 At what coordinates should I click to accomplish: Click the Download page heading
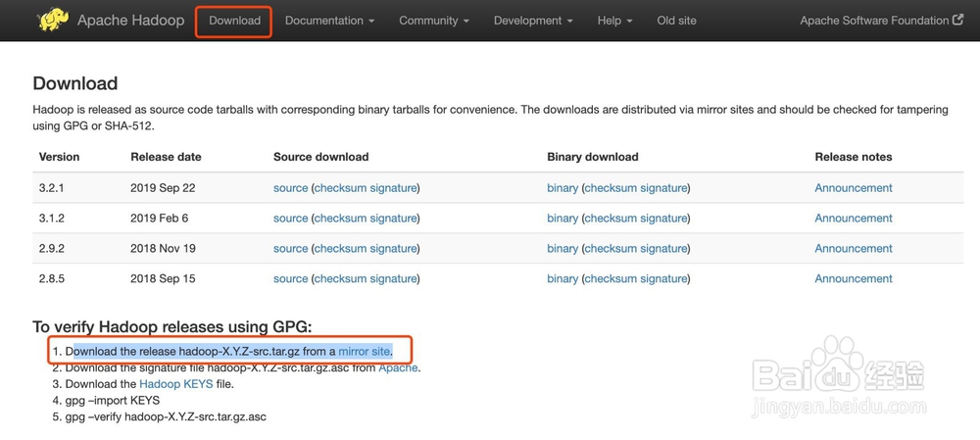pos(75,83)
